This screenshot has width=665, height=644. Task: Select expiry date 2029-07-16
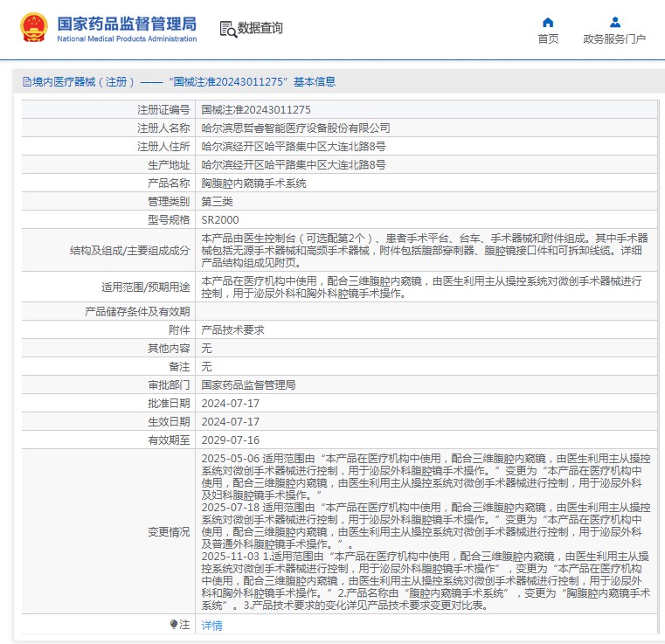coord(231,440)
